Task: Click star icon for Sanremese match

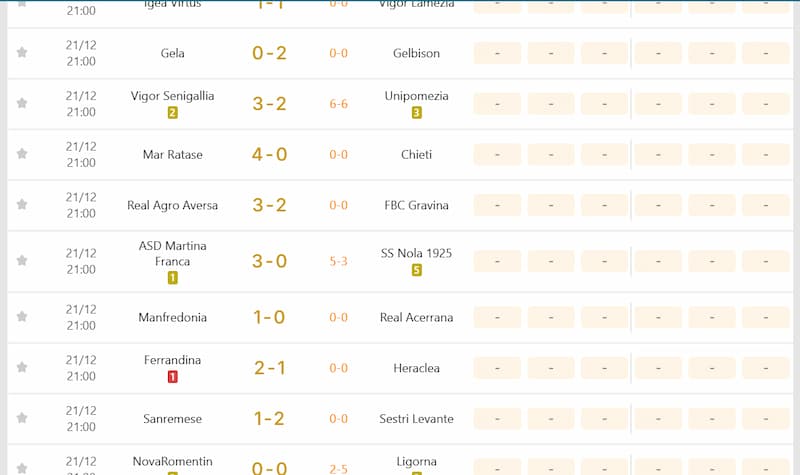Action: pyautogui.click(x=22, y=418)
